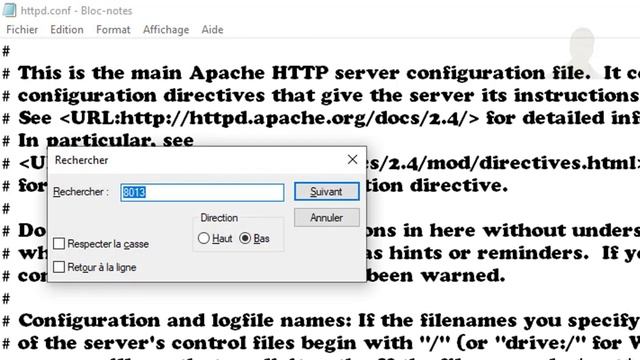Image resolution: width=640 pixels, height=360 pixels.
Task: Click the URL httpd.apache.org/docs/2.4/ text
Action: [269, 118]
